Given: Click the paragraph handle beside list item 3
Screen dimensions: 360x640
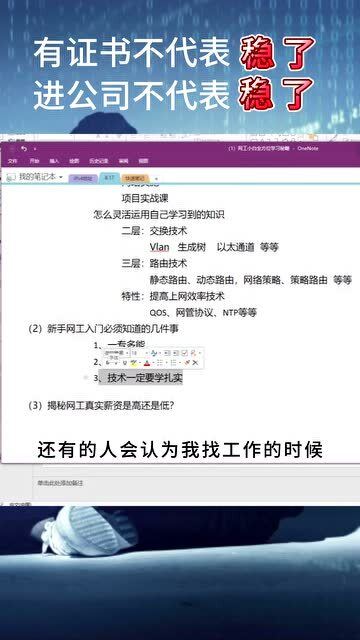Looking at the screenshot, I should pos(86,378).
